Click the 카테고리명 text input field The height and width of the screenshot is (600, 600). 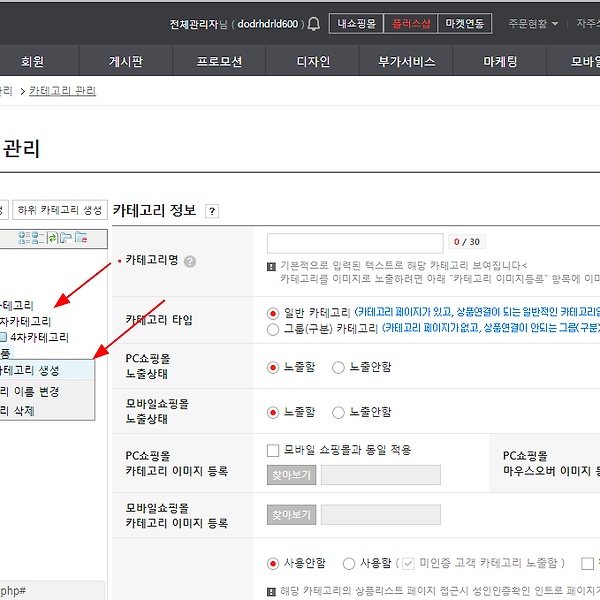tap(355, 243)
